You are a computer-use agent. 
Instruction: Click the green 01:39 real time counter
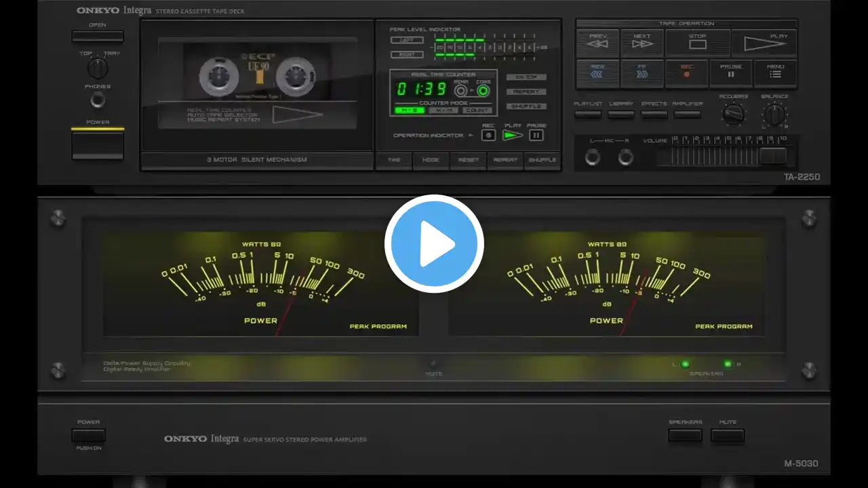(x=421, y=89)
